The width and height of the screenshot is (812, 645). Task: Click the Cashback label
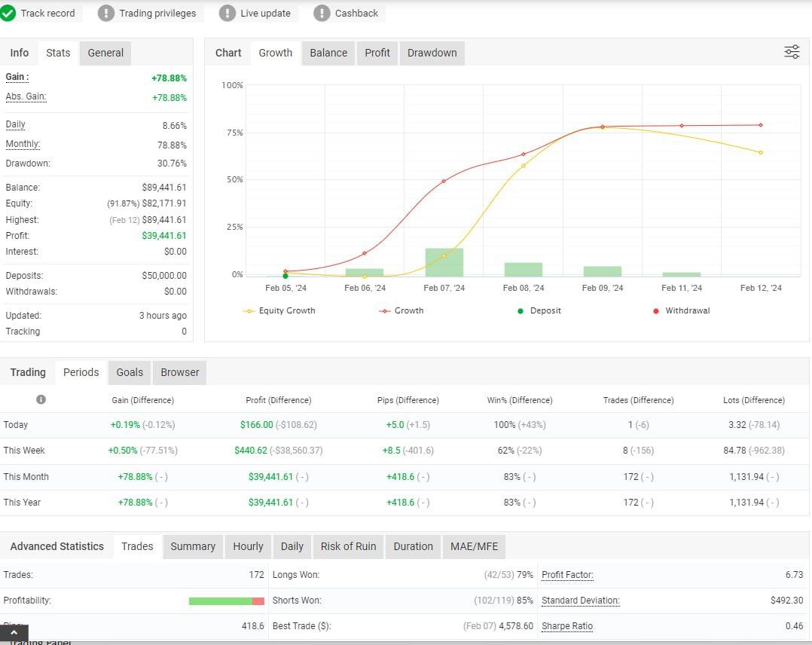pyautogui.click(x=356, y=13)
